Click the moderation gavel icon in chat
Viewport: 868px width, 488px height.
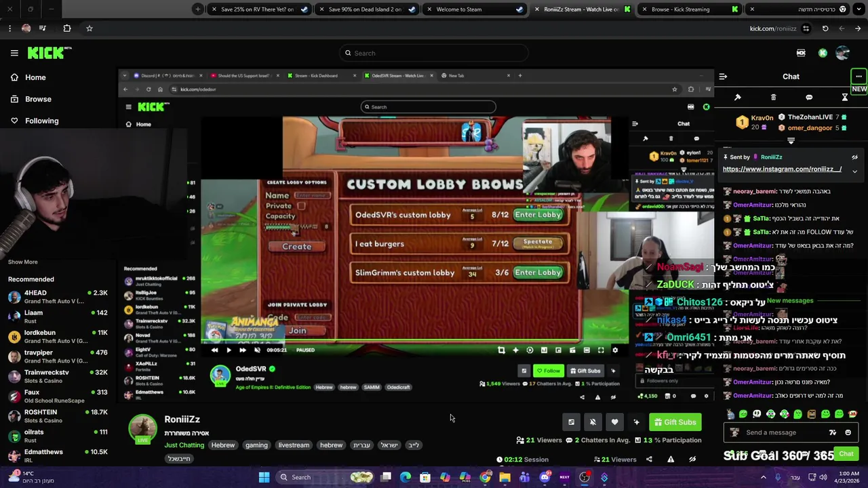coord(738,97)
